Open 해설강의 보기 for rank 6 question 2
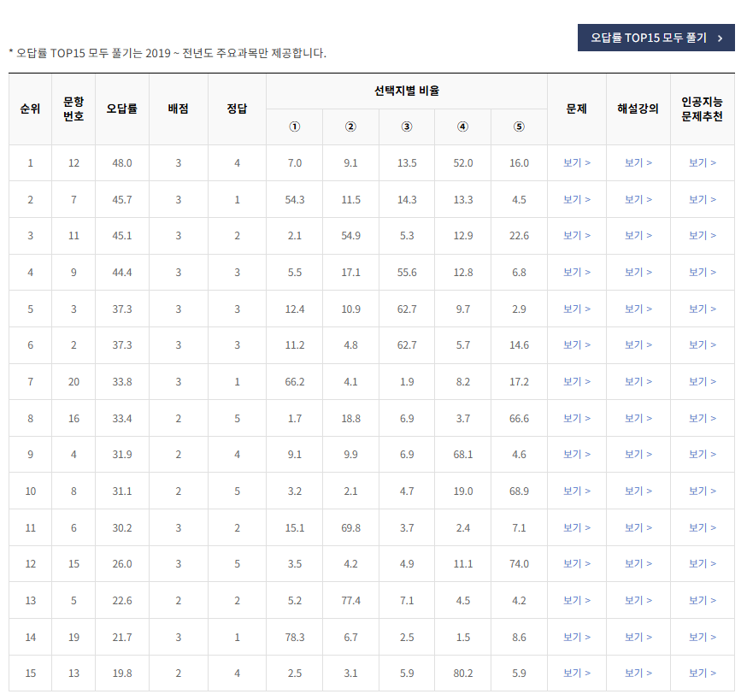Screen dimensions: 741x700 (638, 345)
